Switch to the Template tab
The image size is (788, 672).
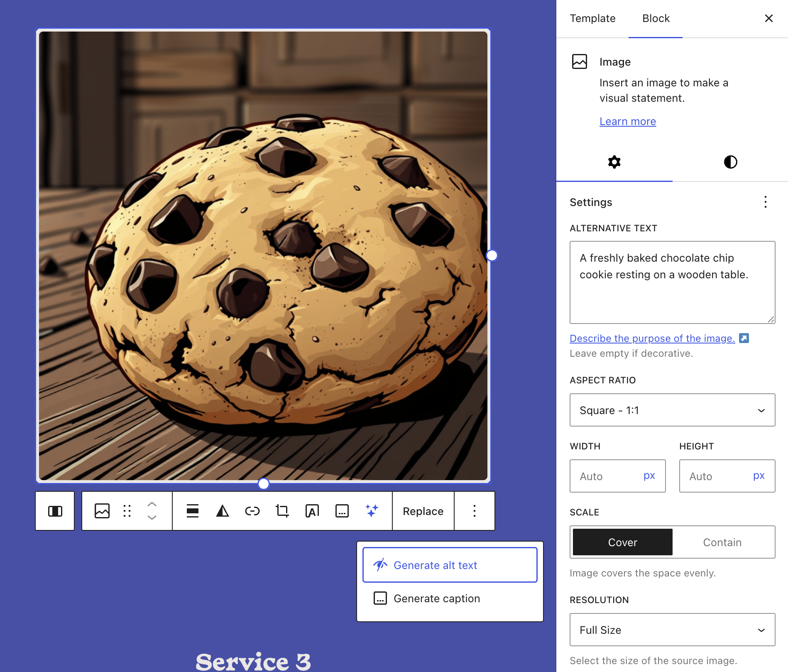(x=592, y=18)
